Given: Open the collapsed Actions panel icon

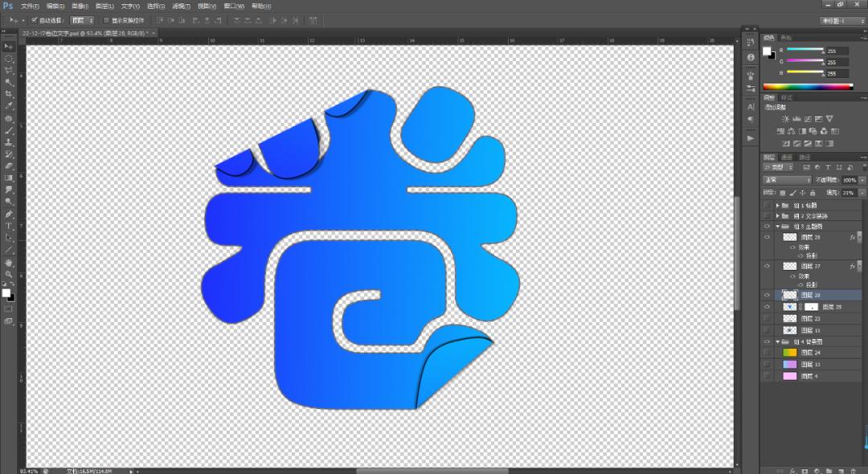Looking at the screenshot, I should pos(751,138).
